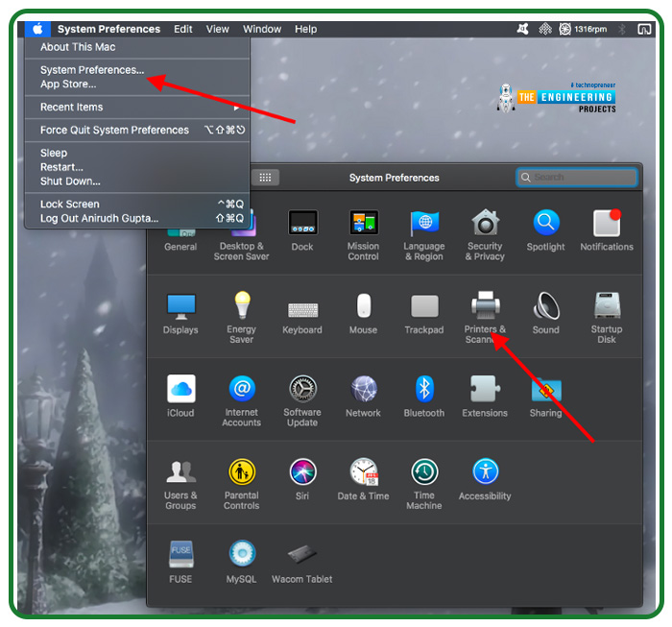Select About This Mac

click(x=137, y=47)
